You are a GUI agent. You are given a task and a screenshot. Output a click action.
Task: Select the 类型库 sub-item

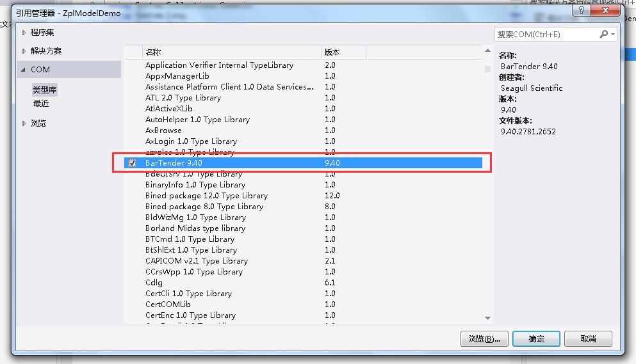(x=45, y=90)
